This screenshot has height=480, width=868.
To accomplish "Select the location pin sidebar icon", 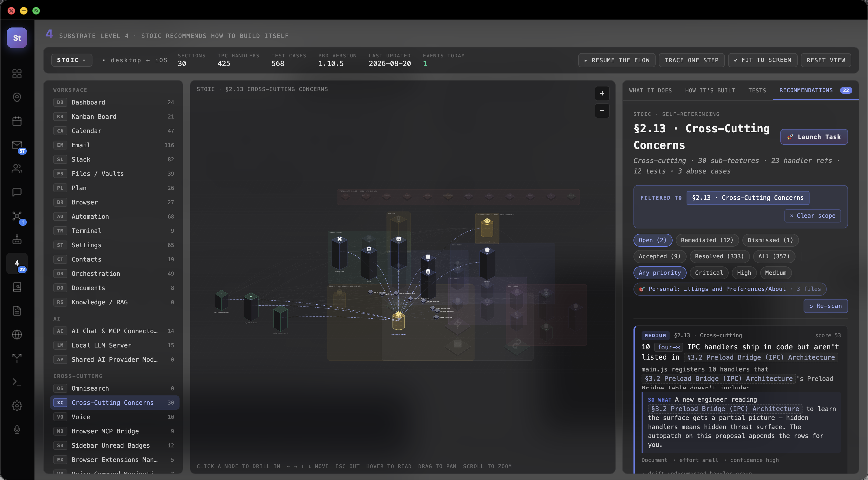I will pyautogui.click(x=17, y=97).
